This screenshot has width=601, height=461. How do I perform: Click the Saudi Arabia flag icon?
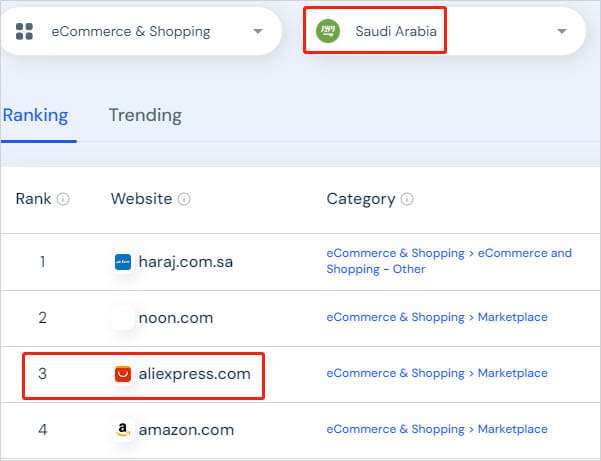[x=328, y=31]
